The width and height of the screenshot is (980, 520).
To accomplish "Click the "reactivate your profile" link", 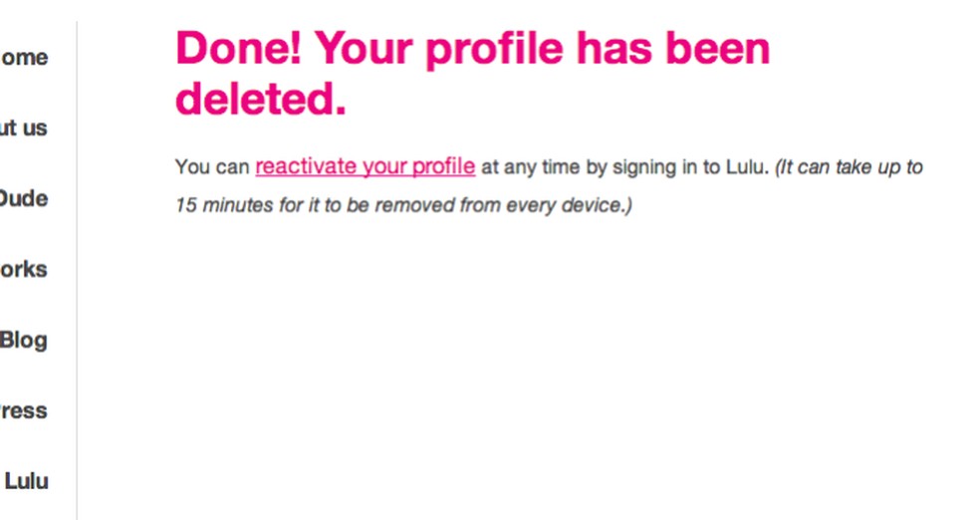I will [365, 166].
